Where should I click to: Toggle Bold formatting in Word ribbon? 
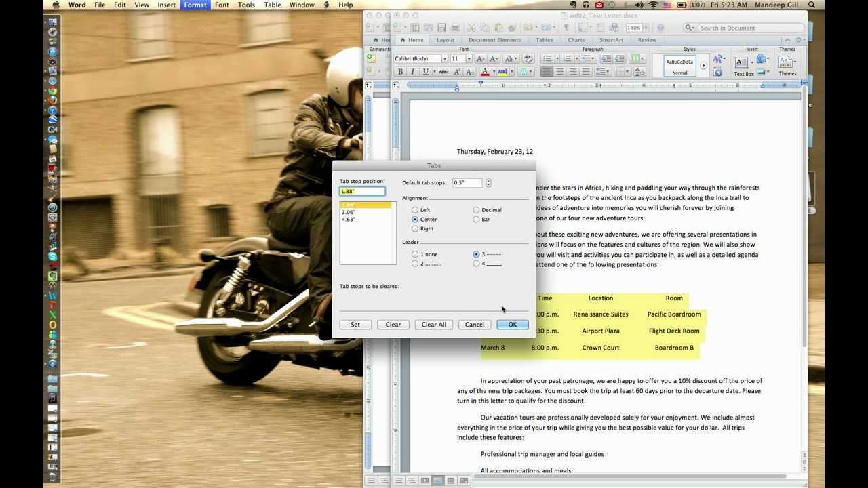pos(400,72)
